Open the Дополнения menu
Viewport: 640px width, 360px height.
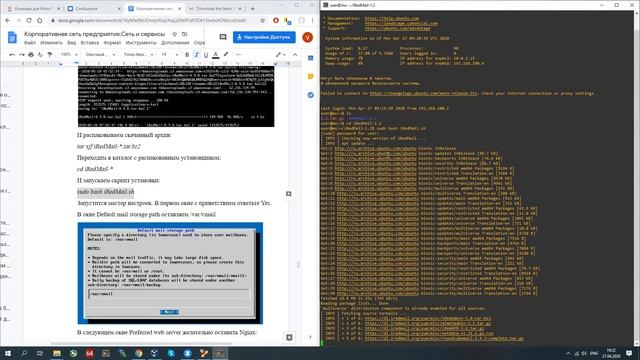(x=175, y=42)
